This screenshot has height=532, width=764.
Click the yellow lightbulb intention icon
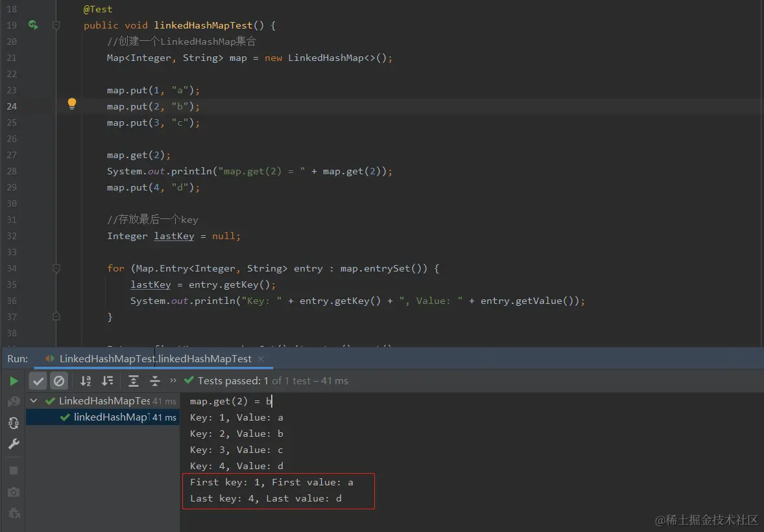click(x=71, y=103)
